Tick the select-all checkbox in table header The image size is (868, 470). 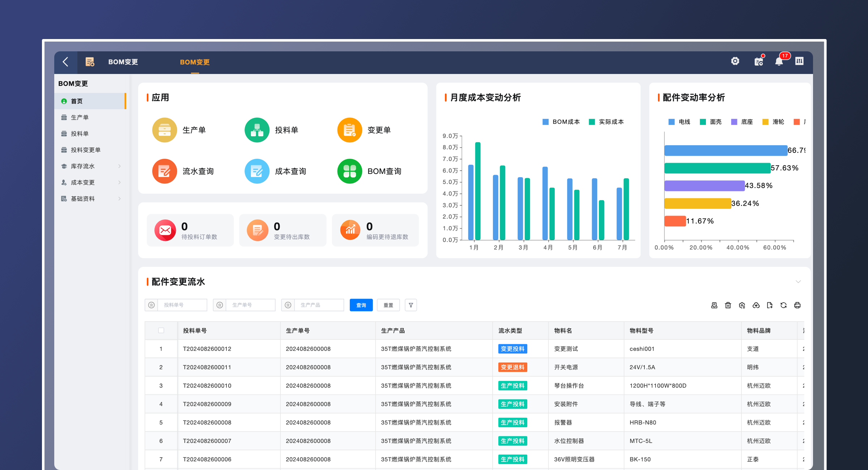click(161, 330)
